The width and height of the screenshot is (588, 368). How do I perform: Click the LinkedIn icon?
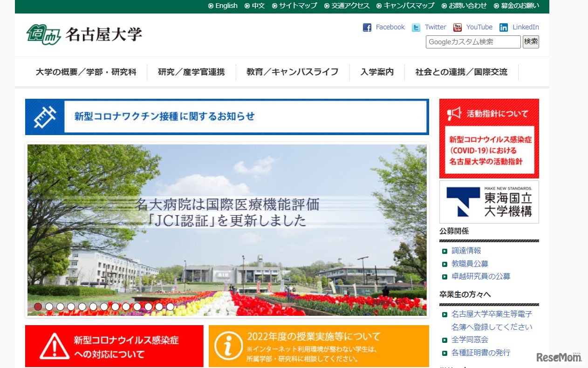(504, 27)
